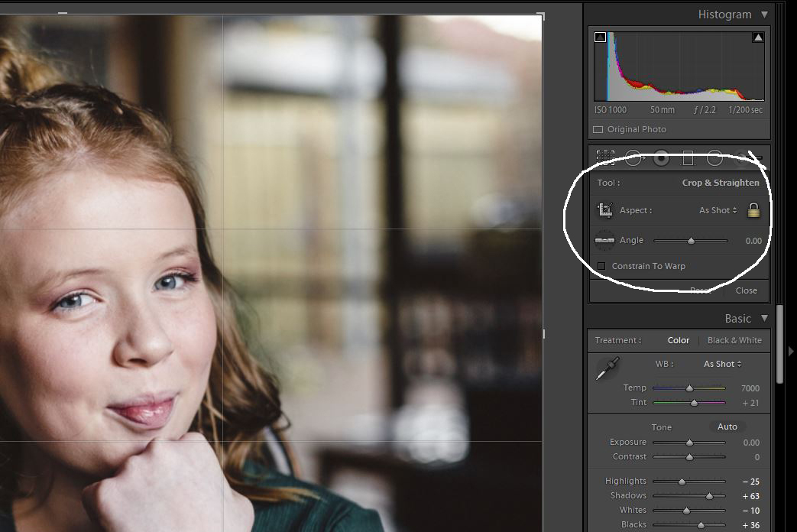The height and width of the screenshot is (532, 797).
Task: Pick the White Balance eyedropper selector
Action: (x=607, y=368)
